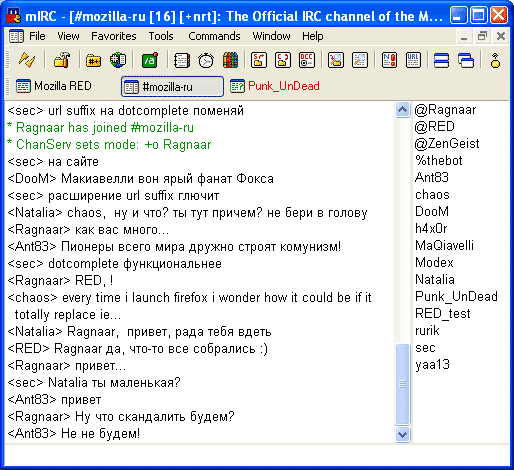The width and height of the screenshot is (514, 470).
Task: Open mIRC Options hammer icon
Action: [62, 60]
